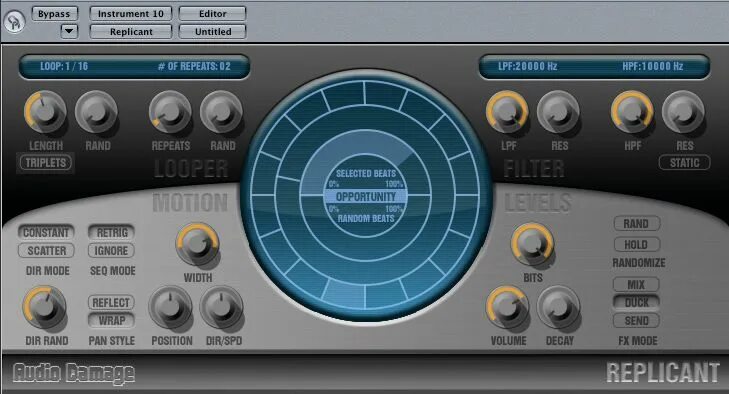Click the OPPORTUNITY bar in the circle
This screenshot has width=729, height=394.
click(366, 196)
